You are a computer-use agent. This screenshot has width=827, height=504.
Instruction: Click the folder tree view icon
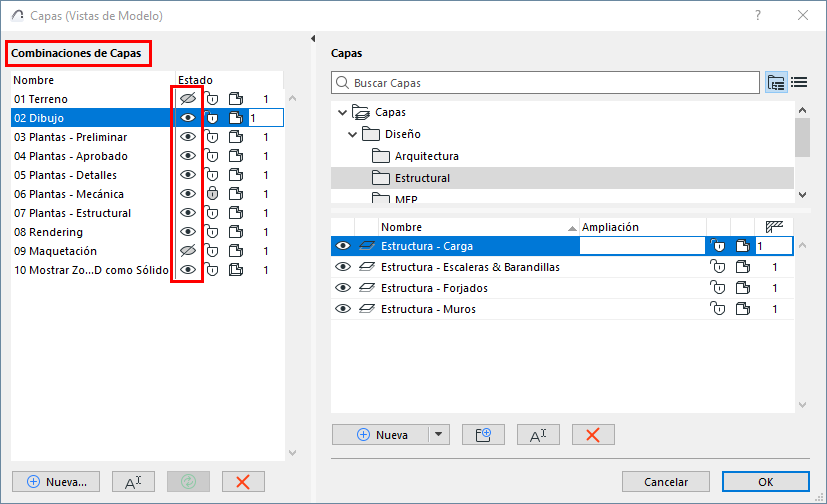776,83
